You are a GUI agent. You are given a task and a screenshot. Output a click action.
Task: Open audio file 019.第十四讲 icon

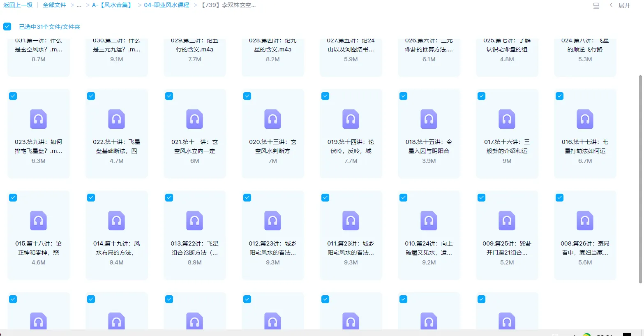(351, 119)
